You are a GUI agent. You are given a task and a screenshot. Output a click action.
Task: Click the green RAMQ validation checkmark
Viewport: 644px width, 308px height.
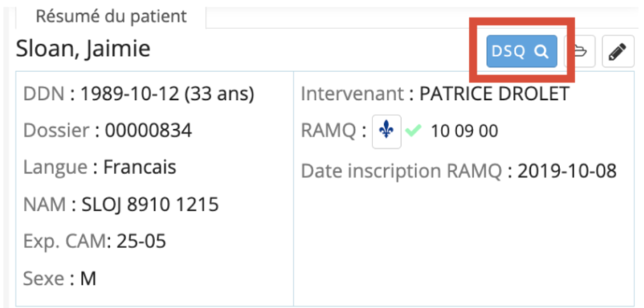(x=413, y=131)
